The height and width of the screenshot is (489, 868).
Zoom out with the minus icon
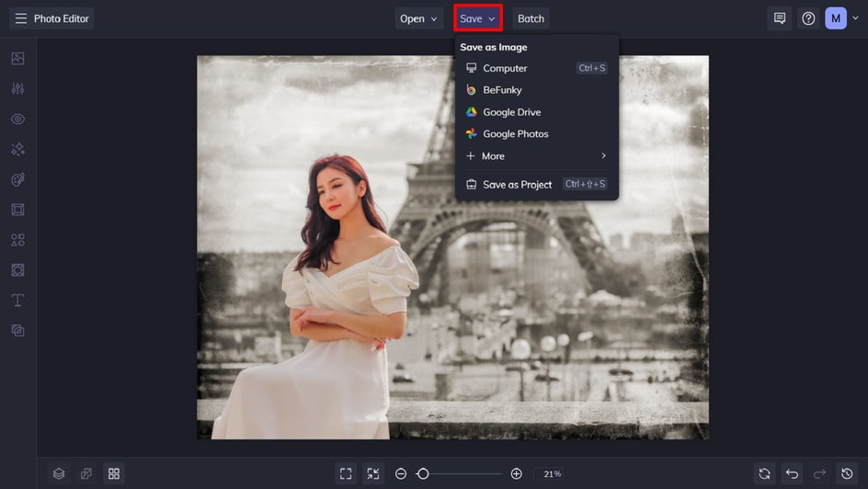pos(401,473)
